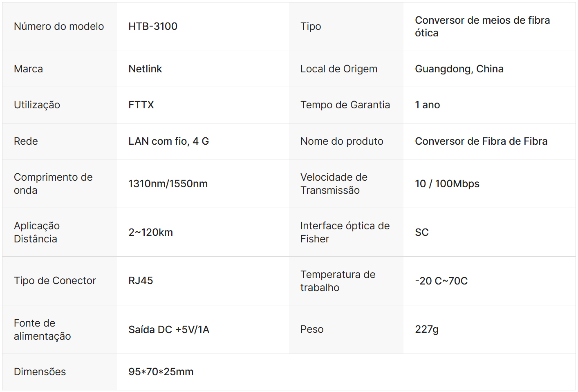Click the "Velocidade de Transmissão" label

(334, 184)
